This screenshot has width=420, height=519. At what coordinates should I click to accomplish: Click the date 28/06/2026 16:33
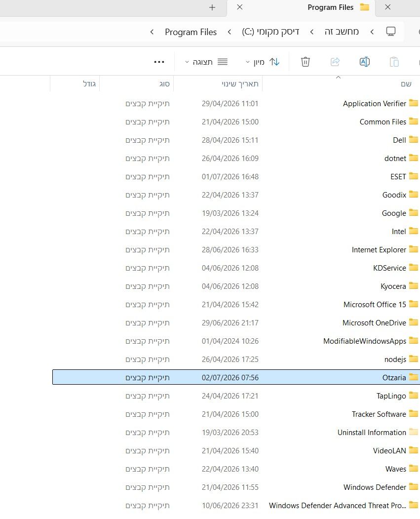point(230,249)
